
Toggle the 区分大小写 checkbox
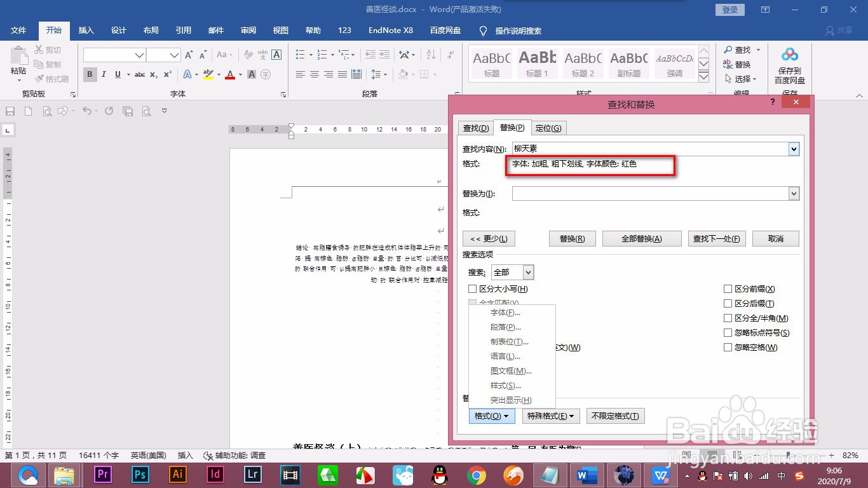point(472,289)
